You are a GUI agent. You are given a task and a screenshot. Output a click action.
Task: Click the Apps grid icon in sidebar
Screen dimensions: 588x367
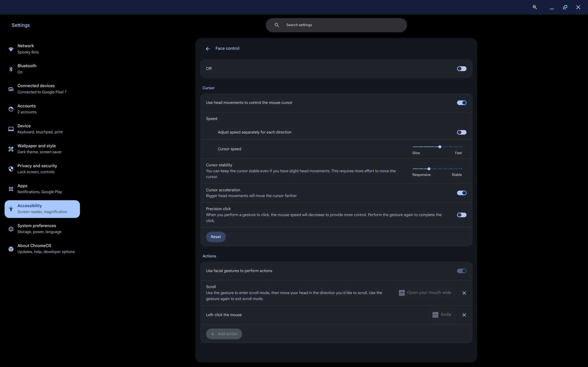[x=11, y=189]
